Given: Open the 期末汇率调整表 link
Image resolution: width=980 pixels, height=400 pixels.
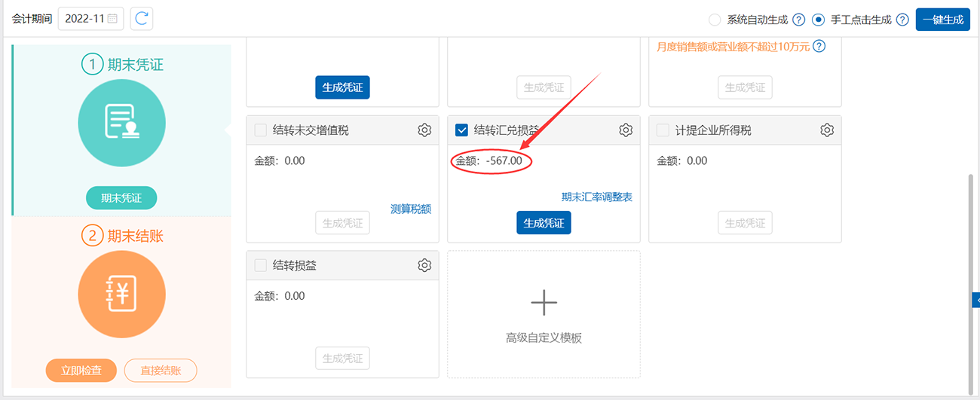Looking at the screenshot, I should pos(596,197).
